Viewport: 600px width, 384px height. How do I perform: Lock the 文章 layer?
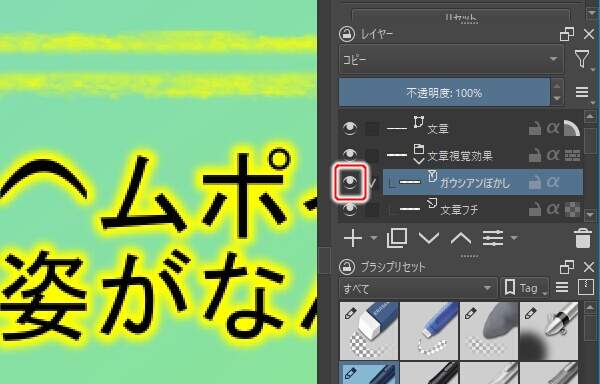tap(535, 129)
